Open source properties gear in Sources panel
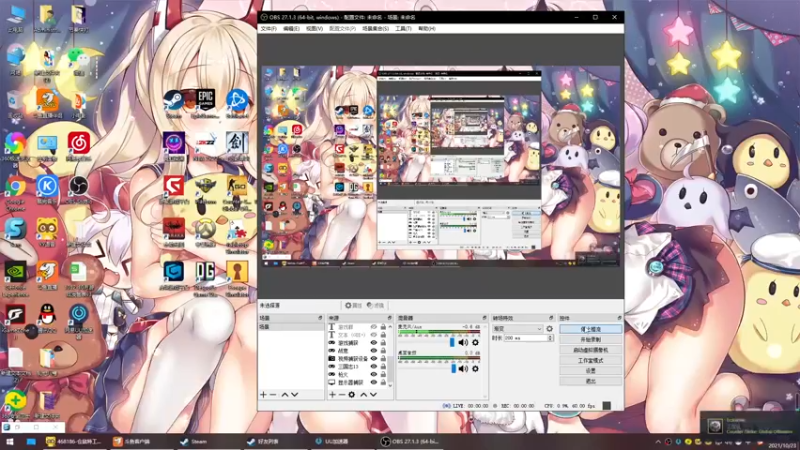This screenshot has height=450, width=800. (352, 394)
